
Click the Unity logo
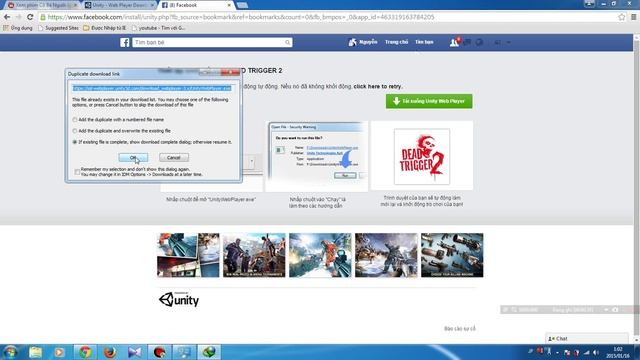(x=179, y=300)
